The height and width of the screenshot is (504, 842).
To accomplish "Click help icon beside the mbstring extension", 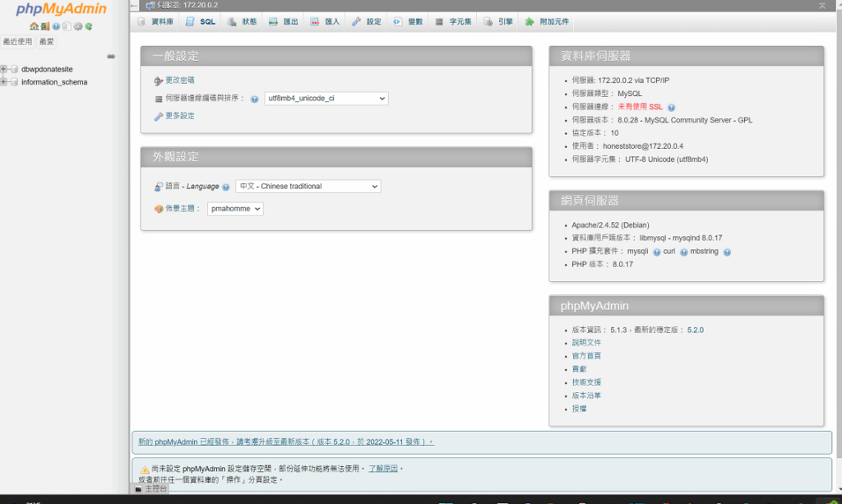I will pyautogui.click(x=727, y=252).
